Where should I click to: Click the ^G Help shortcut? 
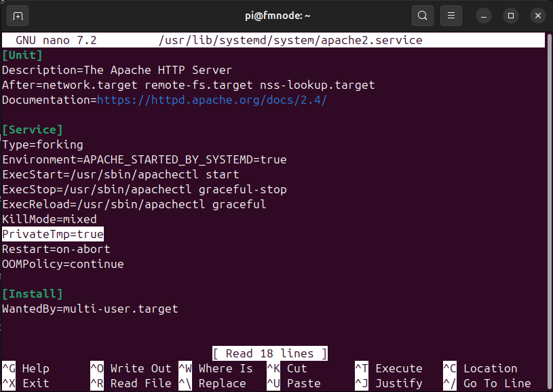coord(26,368)
